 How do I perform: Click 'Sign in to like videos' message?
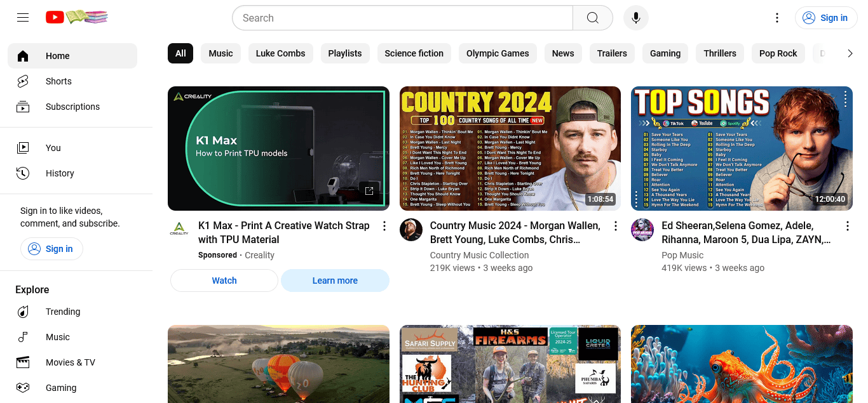70,217
